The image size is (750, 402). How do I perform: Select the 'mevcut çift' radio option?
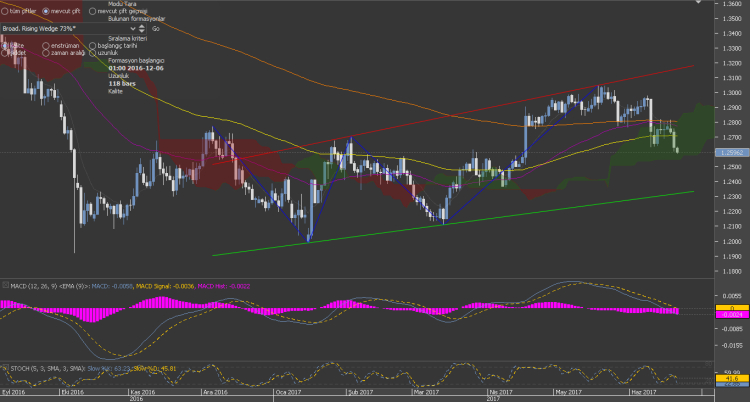[46, 11]
